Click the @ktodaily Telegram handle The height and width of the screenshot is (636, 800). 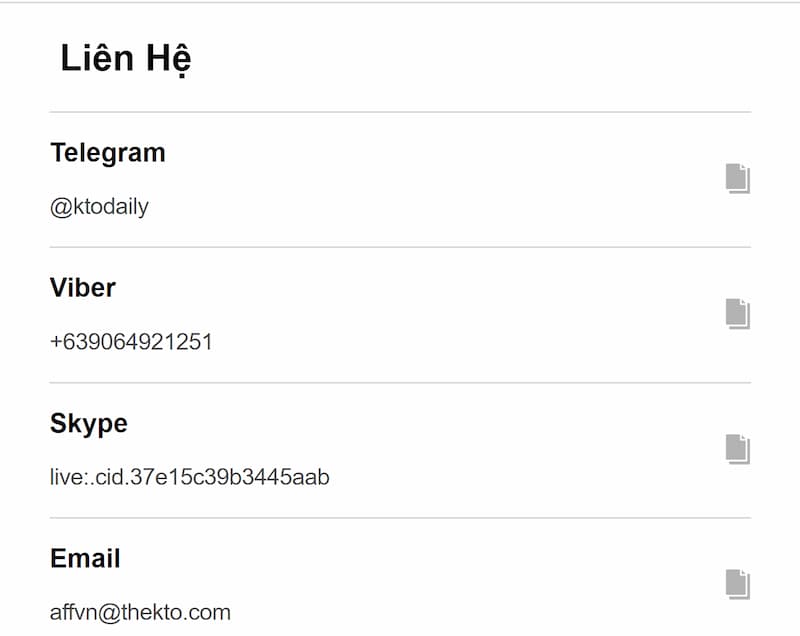tap(99, 207)
